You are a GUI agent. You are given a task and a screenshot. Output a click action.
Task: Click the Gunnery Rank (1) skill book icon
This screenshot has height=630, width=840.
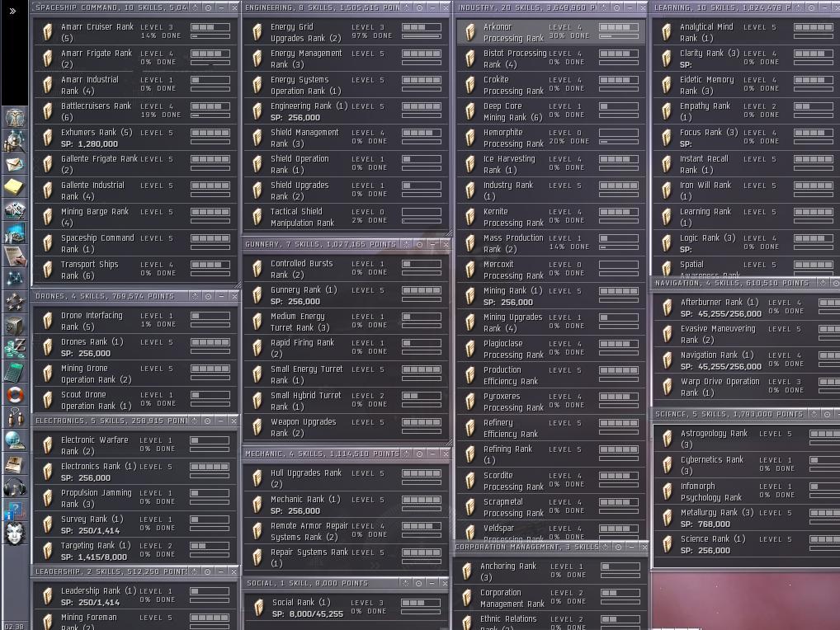[x=257, y=295]
